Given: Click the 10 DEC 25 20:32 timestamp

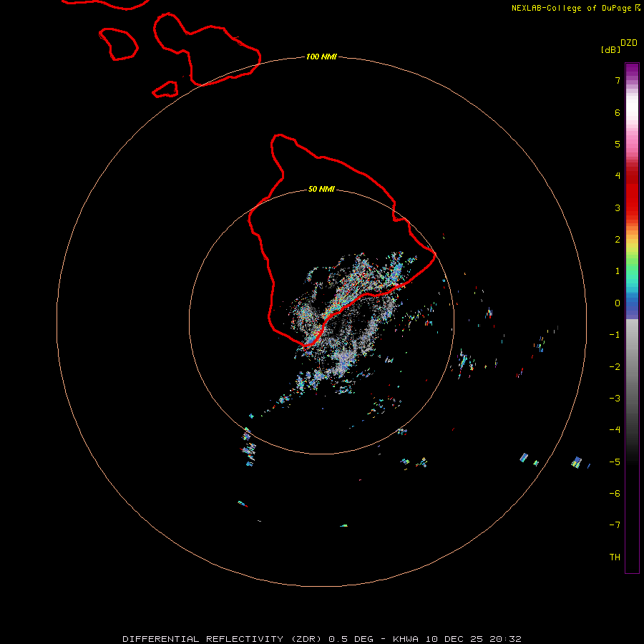Looking at the screenshot, I should click(x=473, y=639).
